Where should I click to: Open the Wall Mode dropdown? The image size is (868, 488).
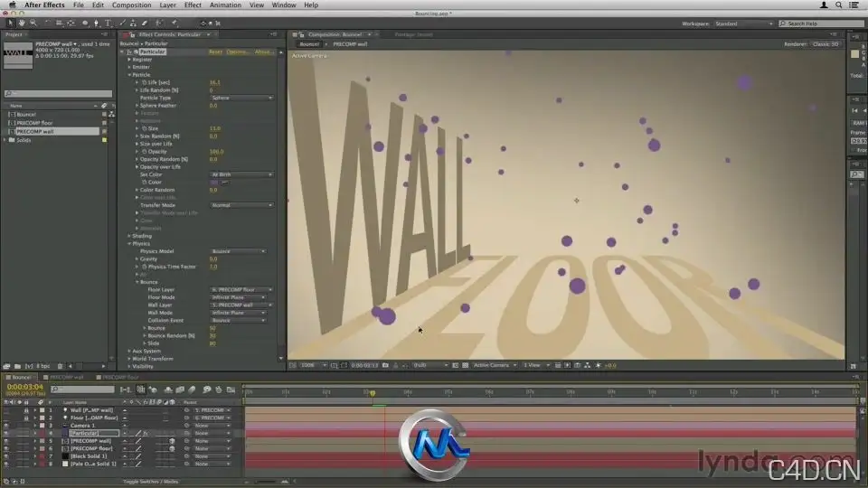click(x=239, y=313)
